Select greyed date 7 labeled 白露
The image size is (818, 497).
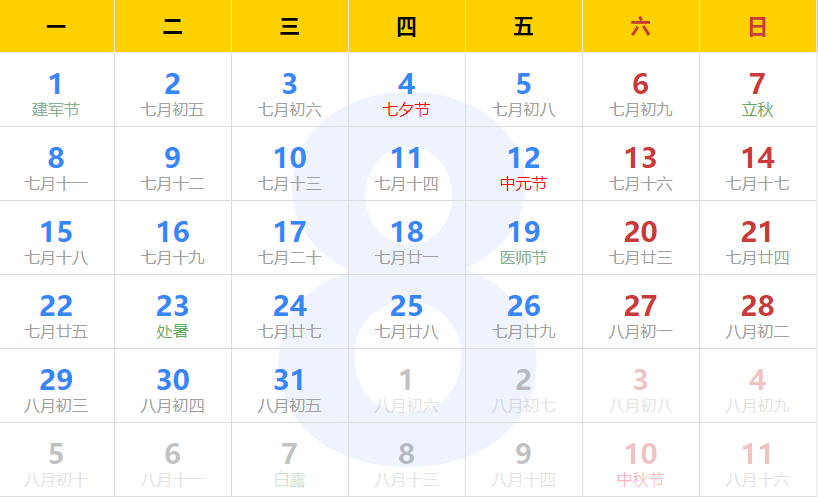pyautogui.click(x=289, y=462)
